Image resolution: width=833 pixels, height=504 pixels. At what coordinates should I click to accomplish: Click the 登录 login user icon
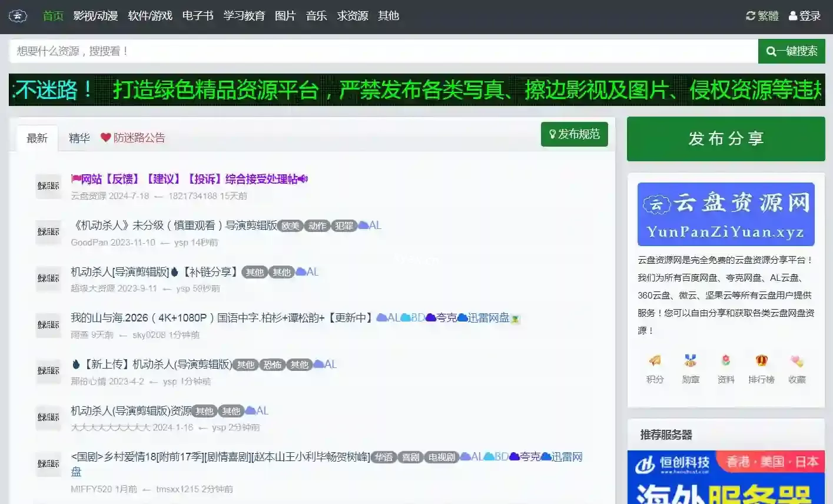pyautogui.click(x=804, y=16)
